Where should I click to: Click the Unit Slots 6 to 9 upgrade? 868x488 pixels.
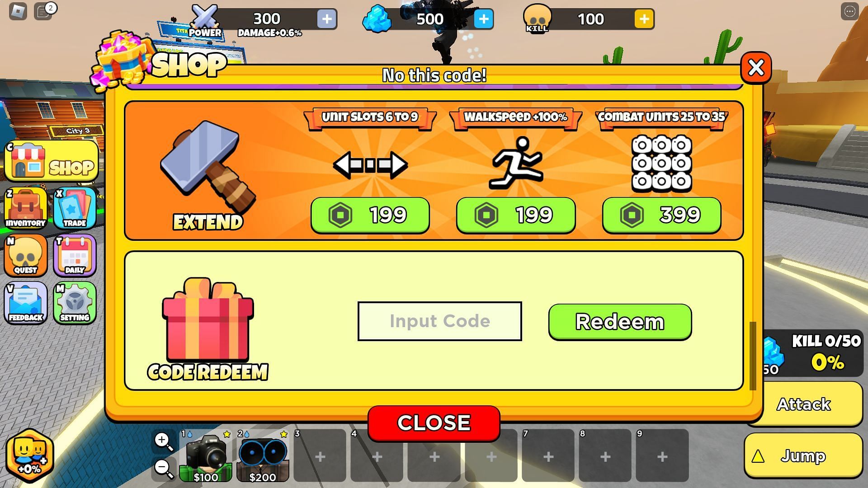click(370, 215)
